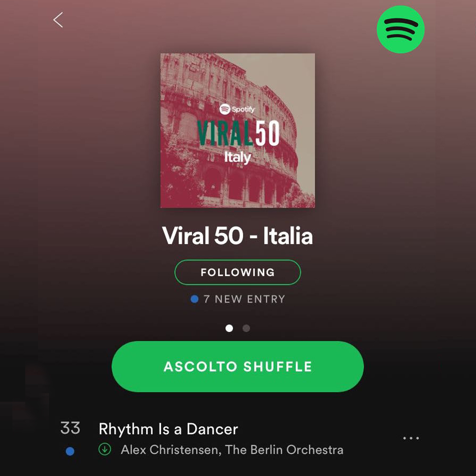Click the green Spotify logo
476x476 pixels.
tap(400, 30)
